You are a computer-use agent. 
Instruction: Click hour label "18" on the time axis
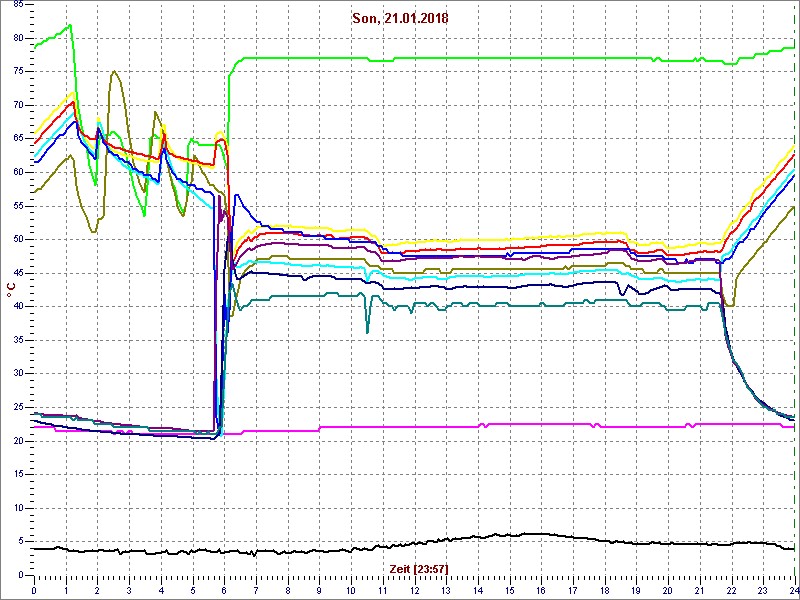pyautogui.click(x=605, y=589)
